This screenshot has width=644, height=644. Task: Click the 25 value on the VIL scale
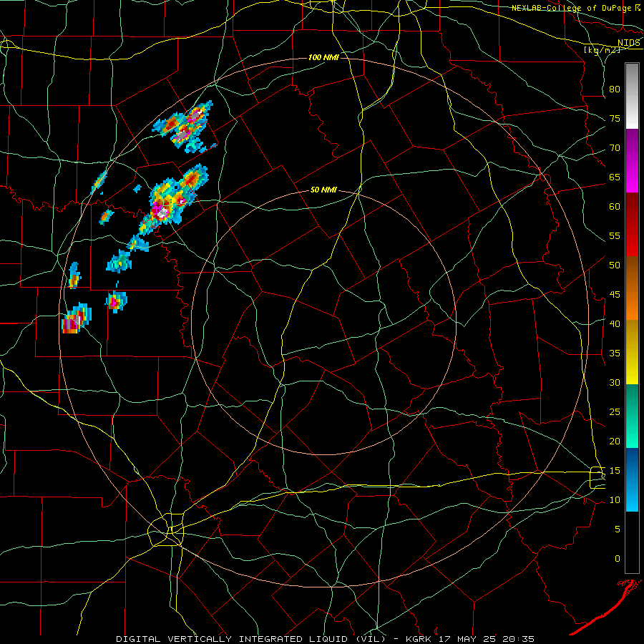615,412
